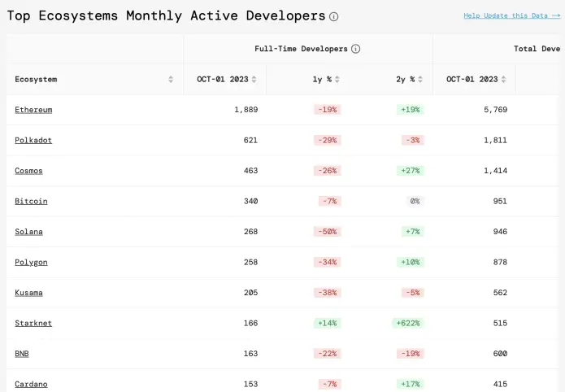
Task: Select Bitcoin's 951 total value
Action: pyautogui.click(x=500, y=201)
